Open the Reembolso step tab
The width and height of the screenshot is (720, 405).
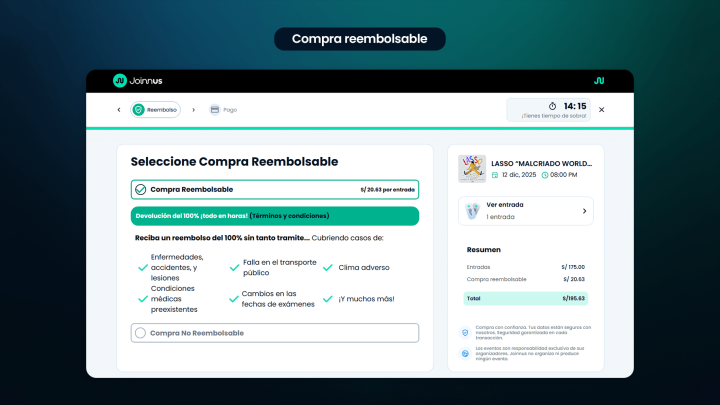161,110
